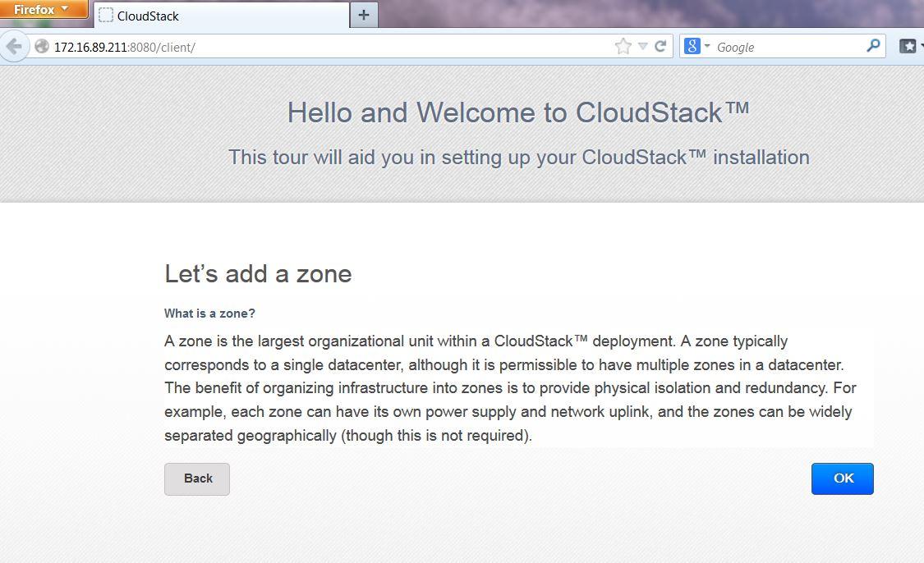Open URL history dropdown arrow

(x=643, y=47)
